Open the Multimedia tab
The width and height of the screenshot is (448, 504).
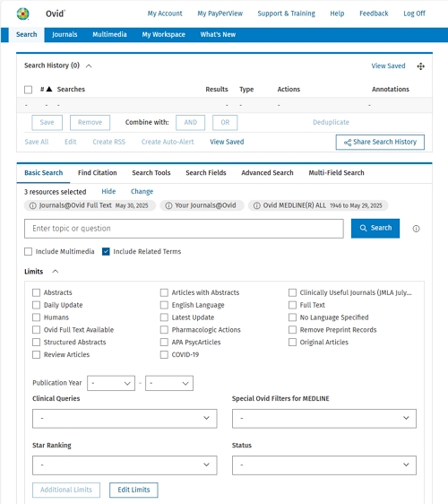pos(109,34)
